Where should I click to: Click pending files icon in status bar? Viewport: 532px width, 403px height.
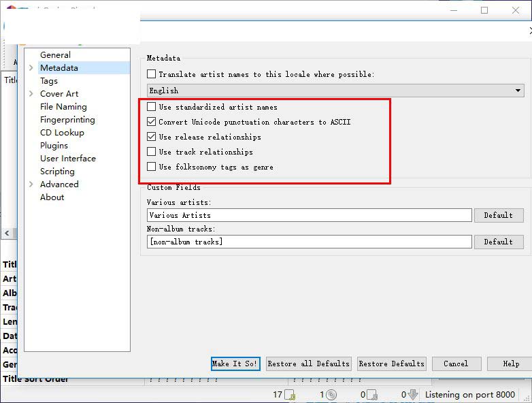pos(372,395)
